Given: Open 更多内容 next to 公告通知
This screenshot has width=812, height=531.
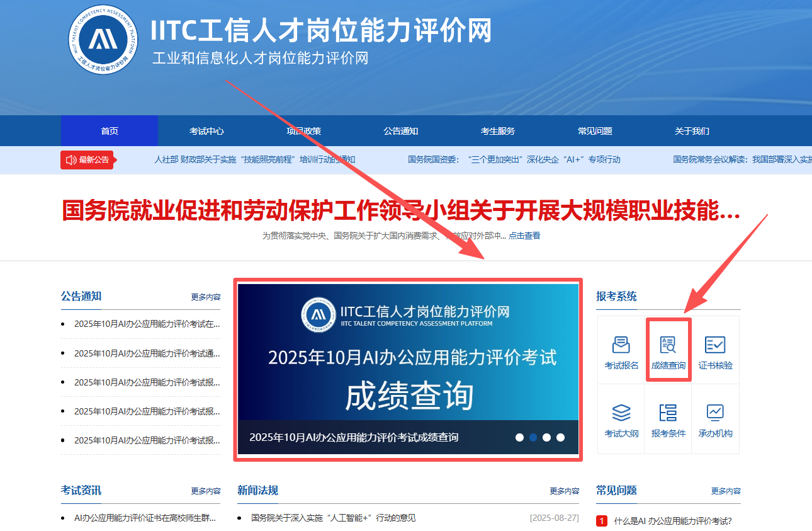Looking at the screenshot, I should 207,296.
